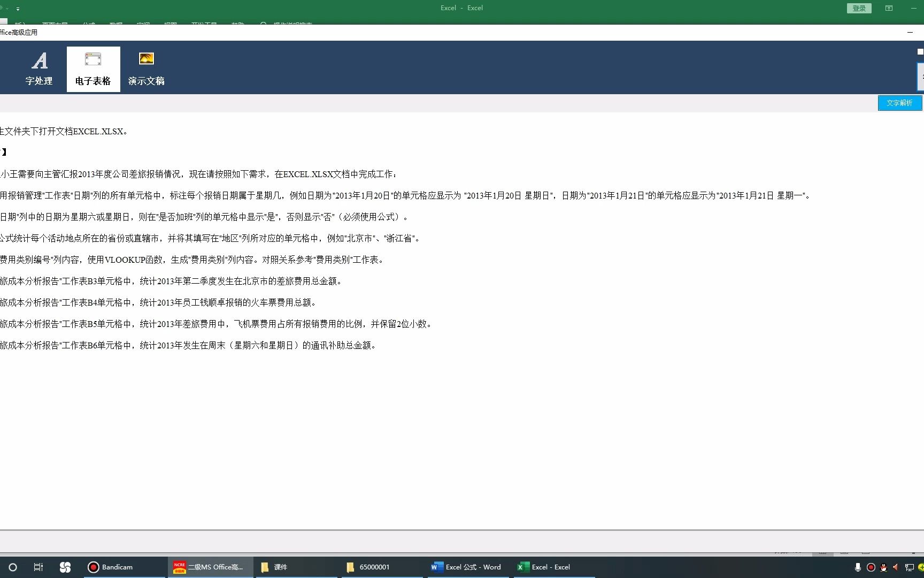
Task: Open the dropdown arrow beside the workbook icon
Action: coord(8,9)
